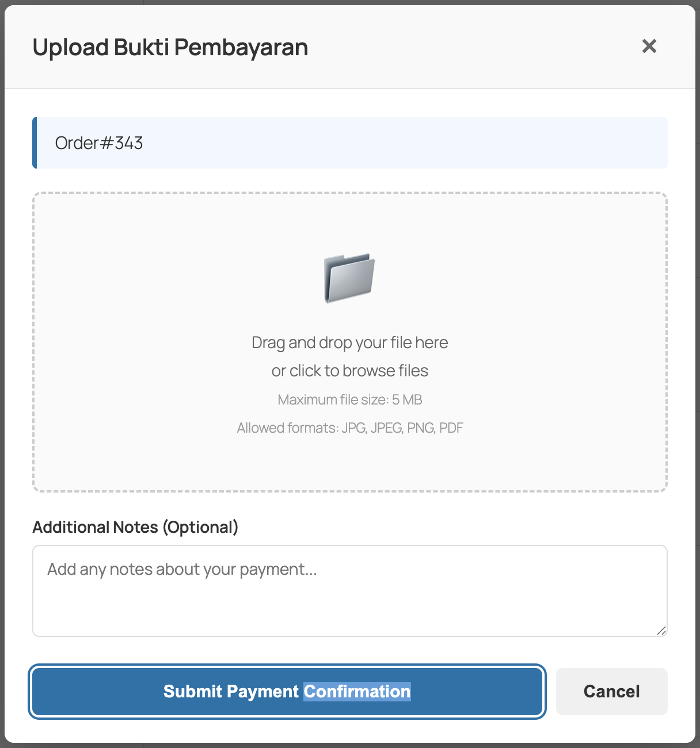Click the folder icon in the upload area
This screenshot has height=748, width=700.
[349, 278]
